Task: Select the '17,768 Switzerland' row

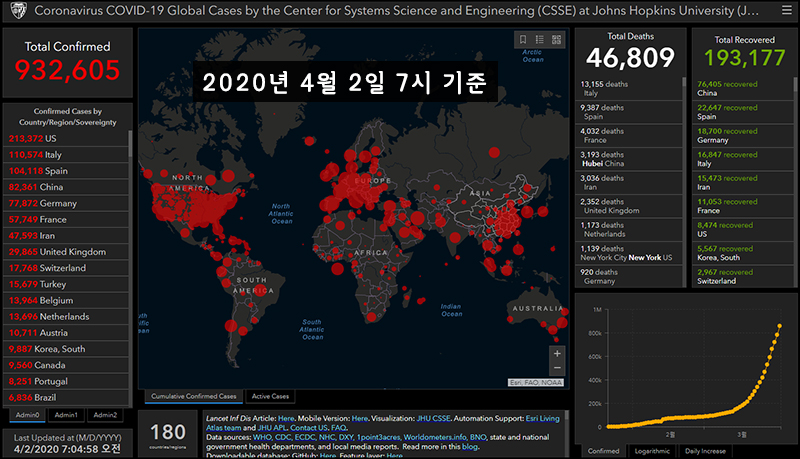Action: point(66,268)
